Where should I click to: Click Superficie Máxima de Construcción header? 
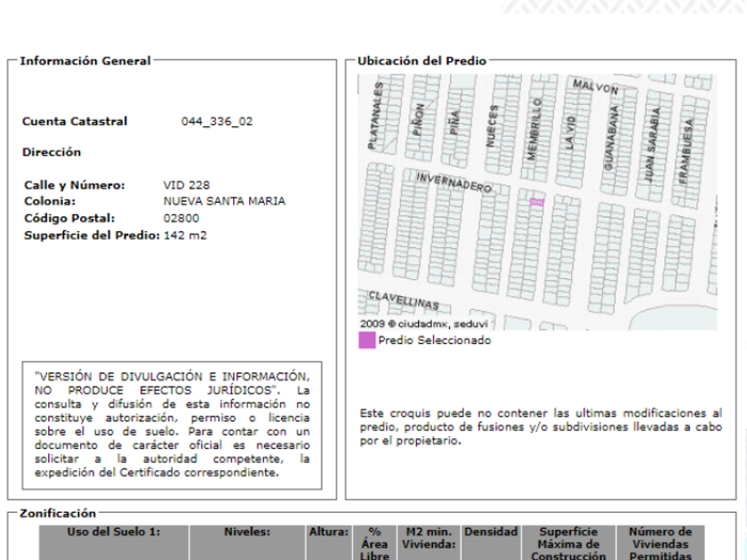568,543
